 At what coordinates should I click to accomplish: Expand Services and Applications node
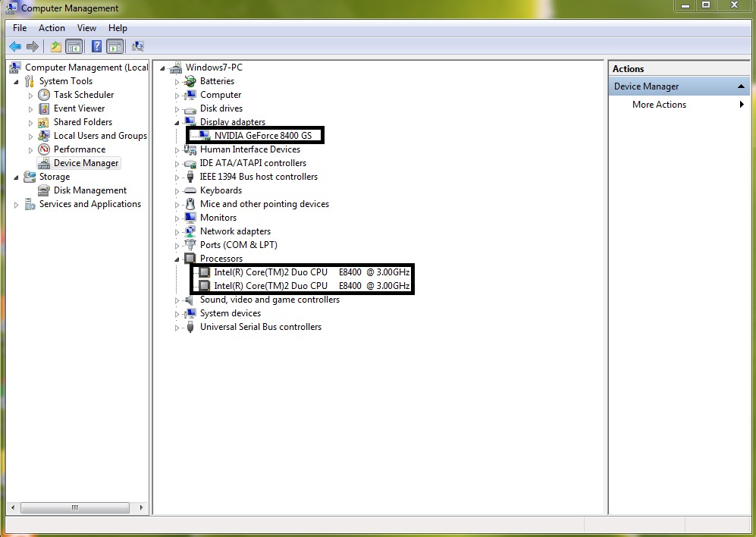click(x=17, y=205)
